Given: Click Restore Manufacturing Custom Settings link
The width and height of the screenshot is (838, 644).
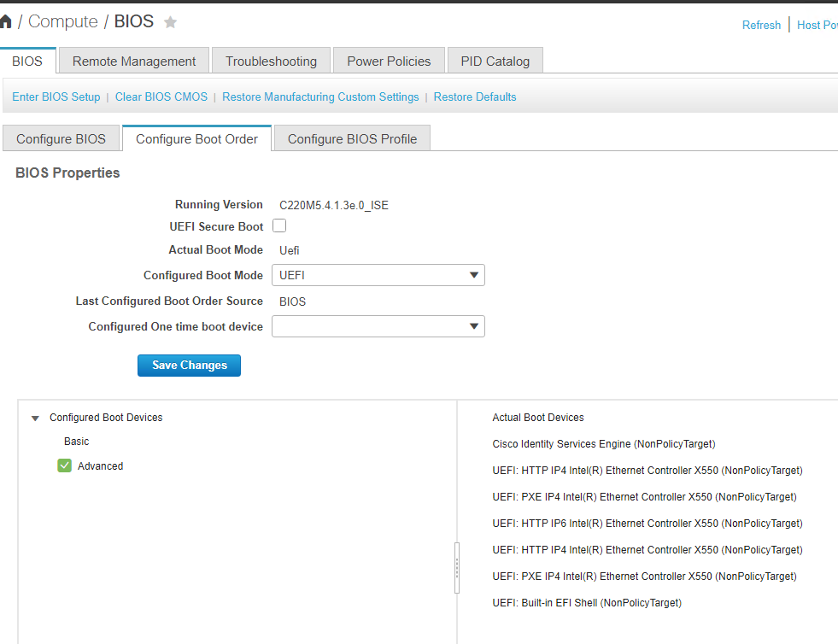Looking at the screenshot, I should click(320, 97).
